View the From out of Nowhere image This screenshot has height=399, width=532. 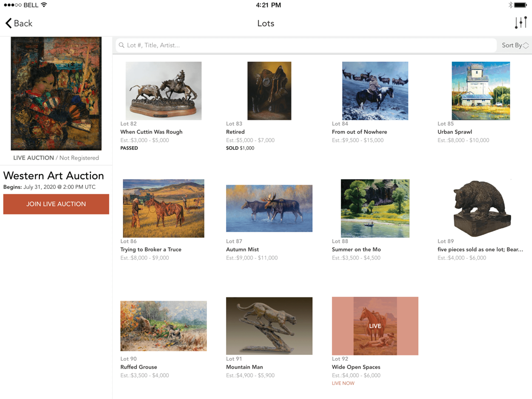(x=375, y=90)
